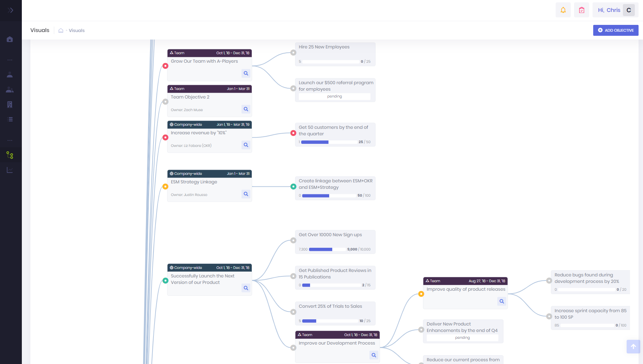Toggle the red status dot on 'Grow Our Team with A-Players'
Screen dimensions: 643x364
165,66
